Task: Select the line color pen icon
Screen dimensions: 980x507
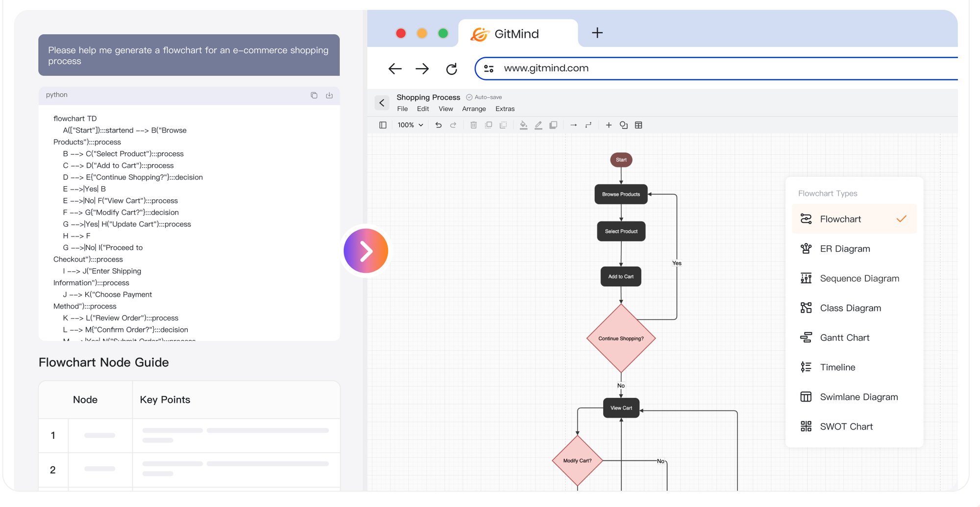Action: click(x=538, y=125)
